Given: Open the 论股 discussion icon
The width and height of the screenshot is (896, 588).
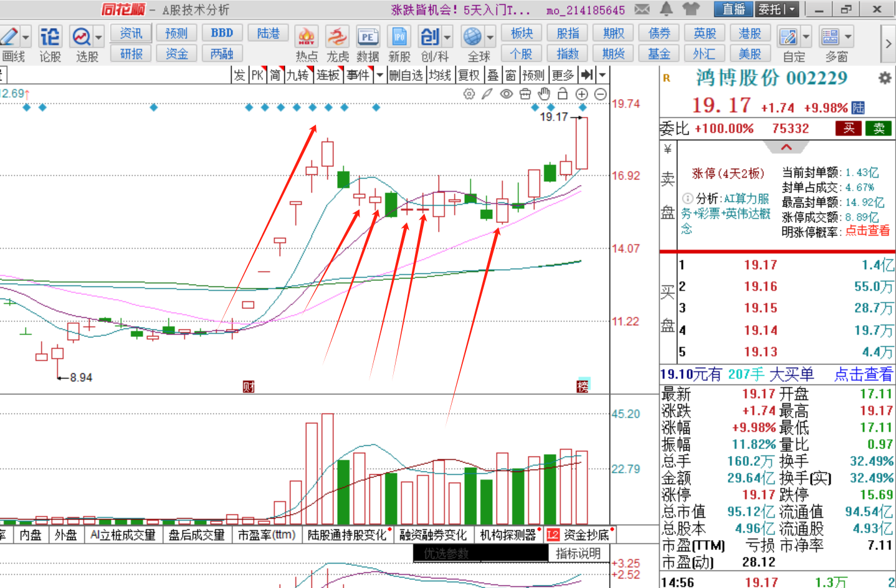Looking at the screenshot, I should click(49, 37).
